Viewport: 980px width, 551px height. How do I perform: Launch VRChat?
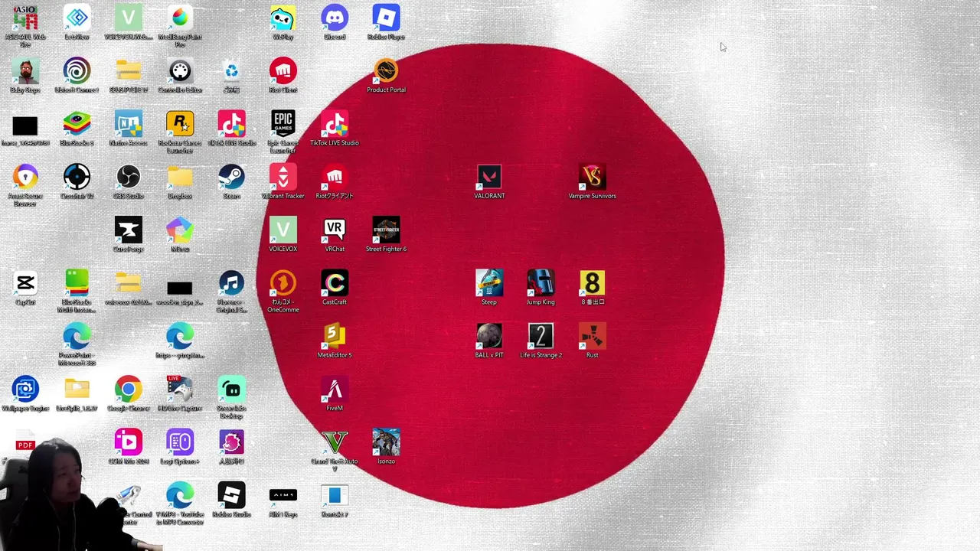click(x=335, y=230)
